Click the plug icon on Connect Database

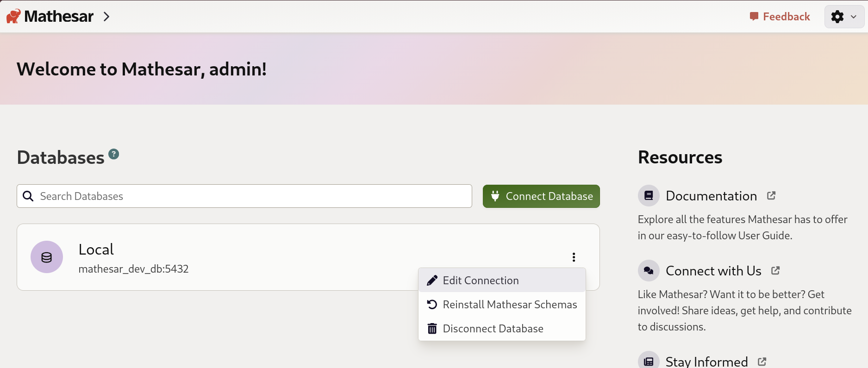coord(495,196)
